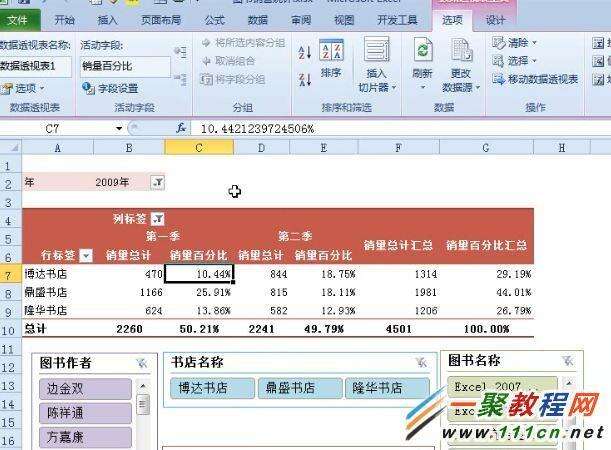The width and height of the screenshot is (611, 450).
Task: Select the grand total cell 4501
Action: coord(399,329)
